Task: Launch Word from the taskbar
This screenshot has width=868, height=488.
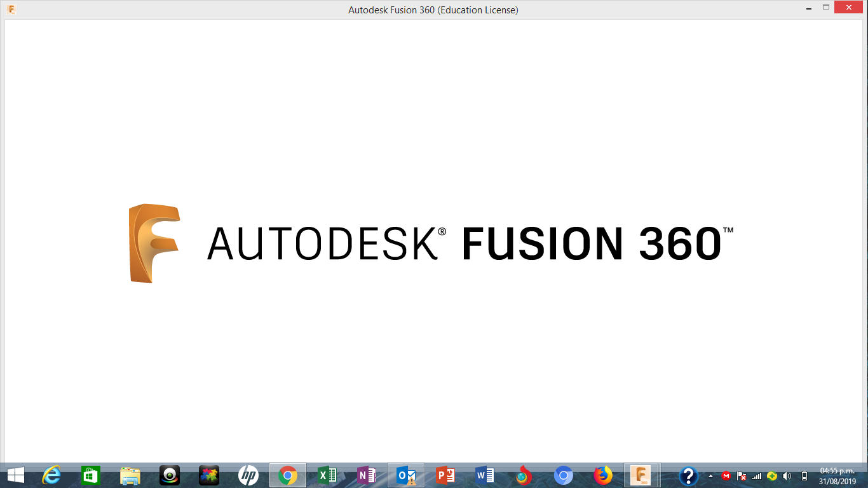Action: click(x=485, y=475)
